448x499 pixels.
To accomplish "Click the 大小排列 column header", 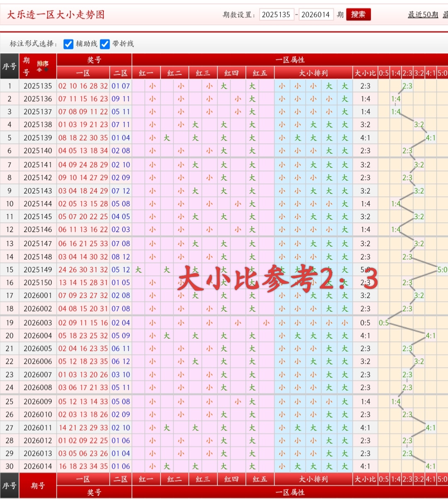I will tap(313, 72).
